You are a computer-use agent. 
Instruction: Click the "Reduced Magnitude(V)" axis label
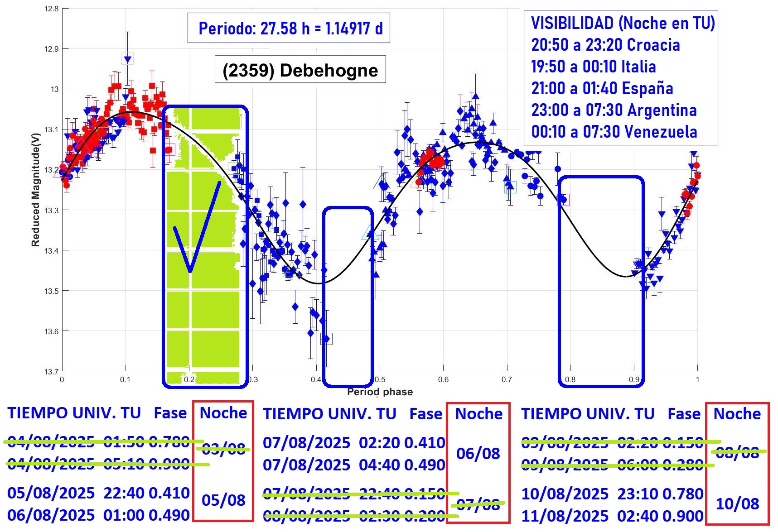(35, 190)
